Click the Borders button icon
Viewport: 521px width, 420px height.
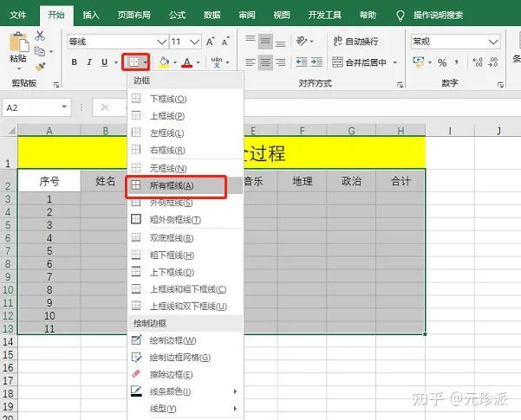(134, 61)
